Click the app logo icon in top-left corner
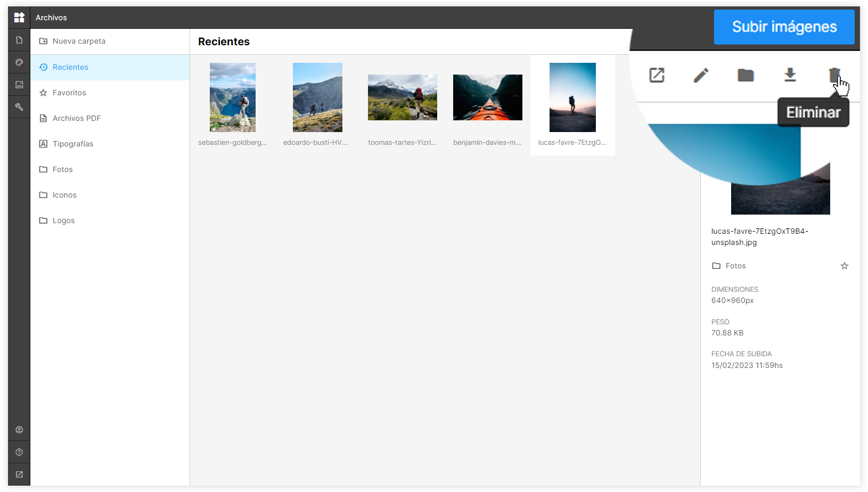This screenshot has height=492, width=868. tap(19, 18)
